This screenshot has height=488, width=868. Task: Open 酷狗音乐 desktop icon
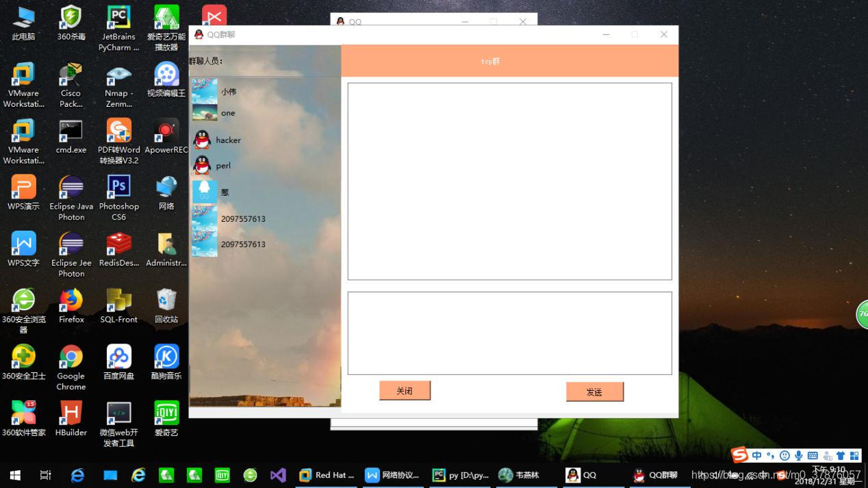tap(166, 363)
